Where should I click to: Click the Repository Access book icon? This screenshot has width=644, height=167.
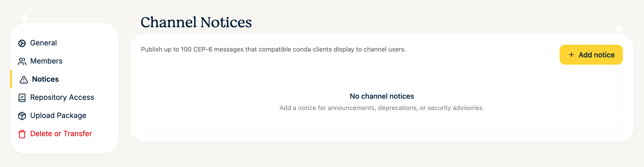[22, 98]
